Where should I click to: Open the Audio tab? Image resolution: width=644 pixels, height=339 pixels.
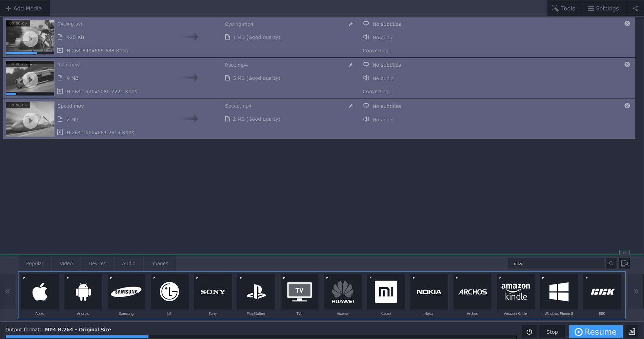pos(128,263)
